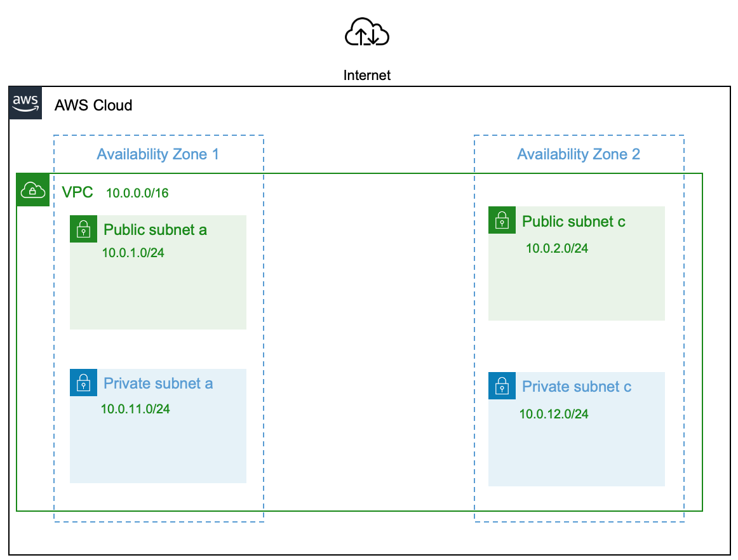This screenshot has height=560, width=738.
Task: Click Public subnet c lock icon
Action: tap(502, 220)
